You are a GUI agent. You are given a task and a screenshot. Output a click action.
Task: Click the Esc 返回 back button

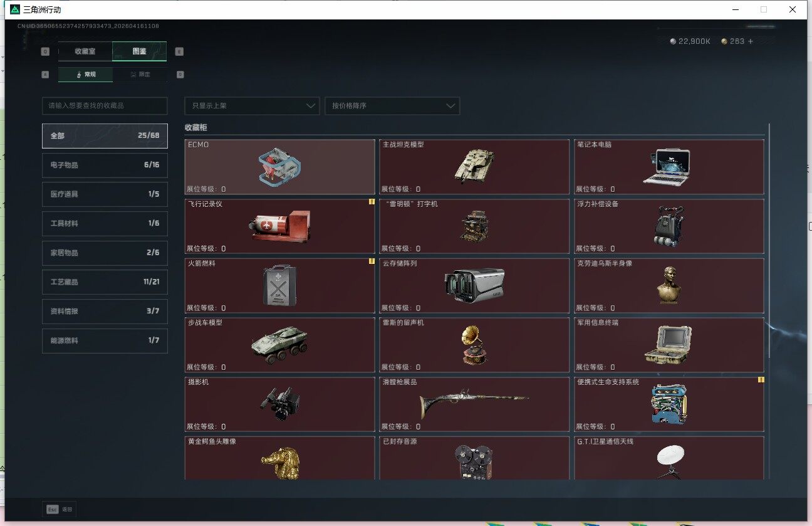click(x=60, y=510)
